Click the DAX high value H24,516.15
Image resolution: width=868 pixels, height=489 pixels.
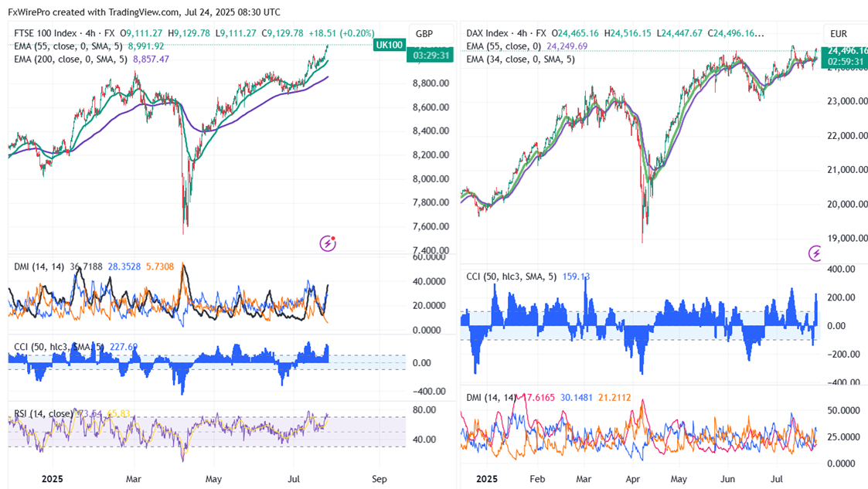click(x=628, y=33)
